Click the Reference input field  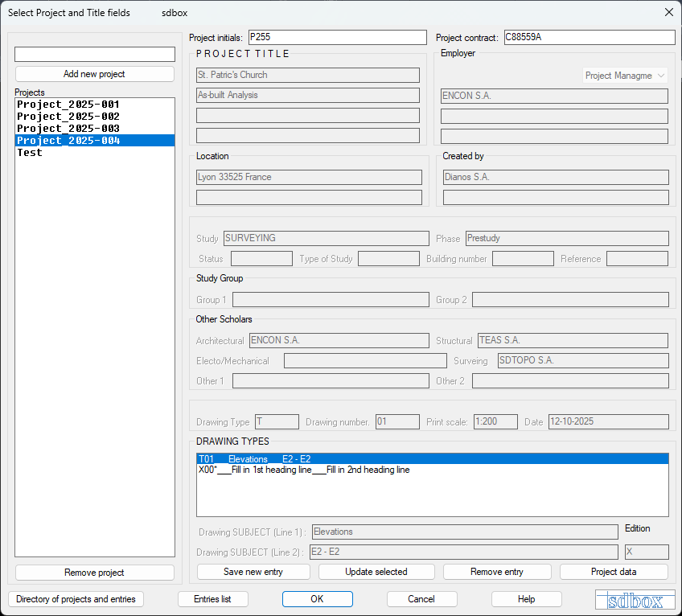point(637,258)
